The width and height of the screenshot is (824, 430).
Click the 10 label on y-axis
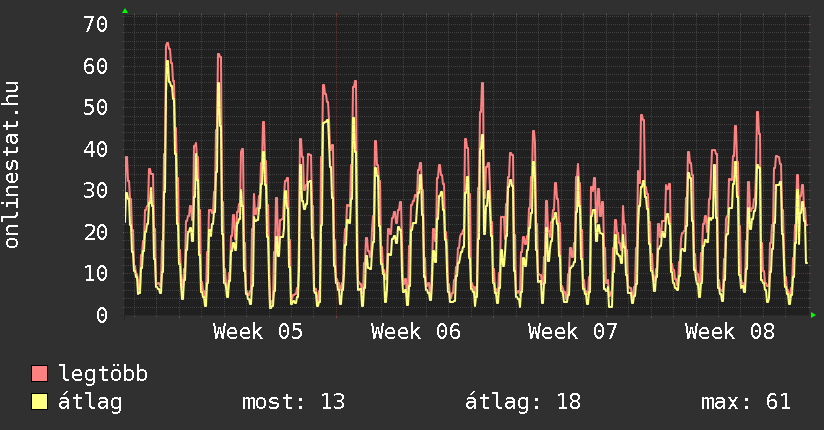[x=94, y=273]
